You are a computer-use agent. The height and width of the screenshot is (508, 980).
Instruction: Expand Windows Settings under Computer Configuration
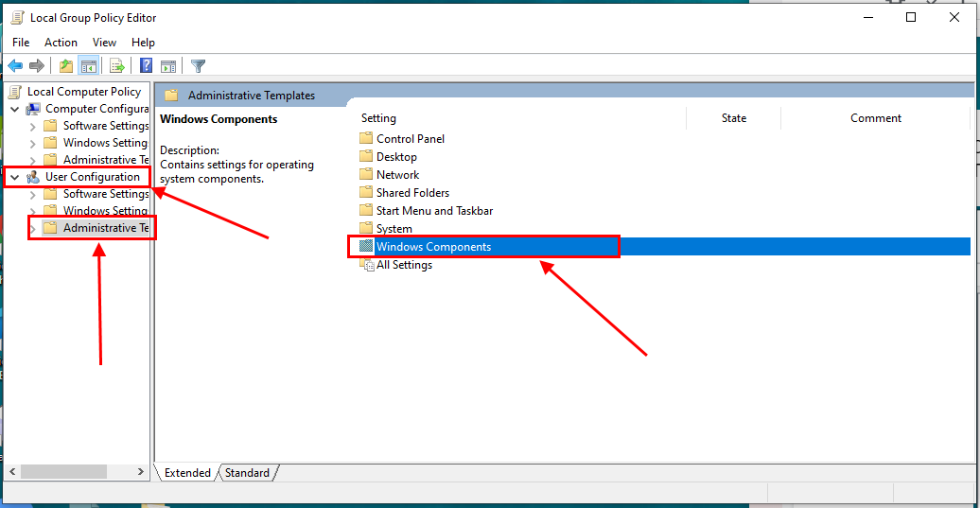click(x=32, y=144)
